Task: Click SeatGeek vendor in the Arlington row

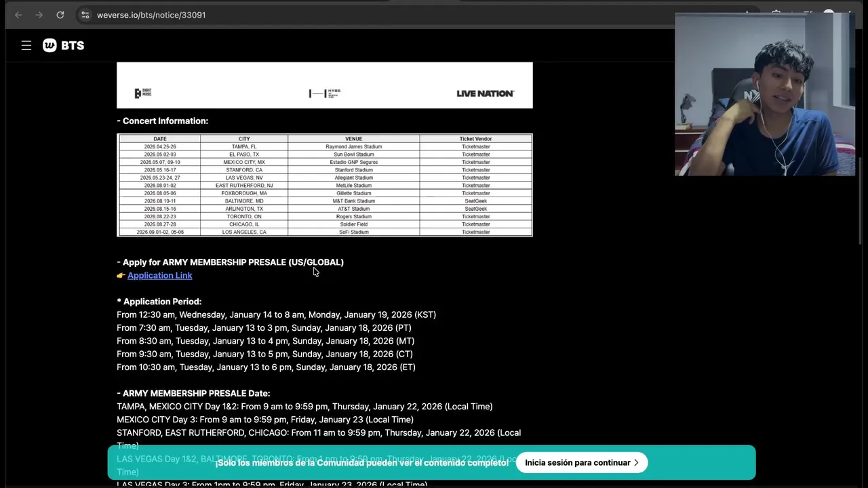Action: (x=475, y=209)
